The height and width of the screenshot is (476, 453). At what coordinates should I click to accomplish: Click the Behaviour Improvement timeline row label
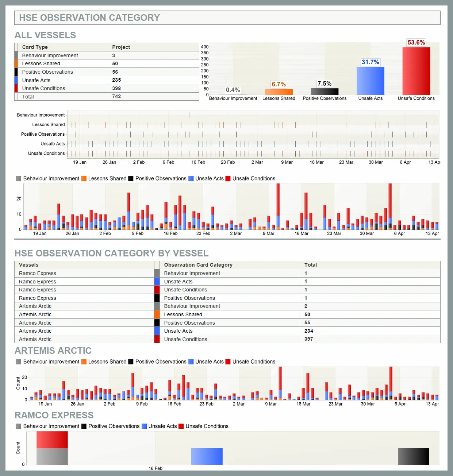pos(41,115)
